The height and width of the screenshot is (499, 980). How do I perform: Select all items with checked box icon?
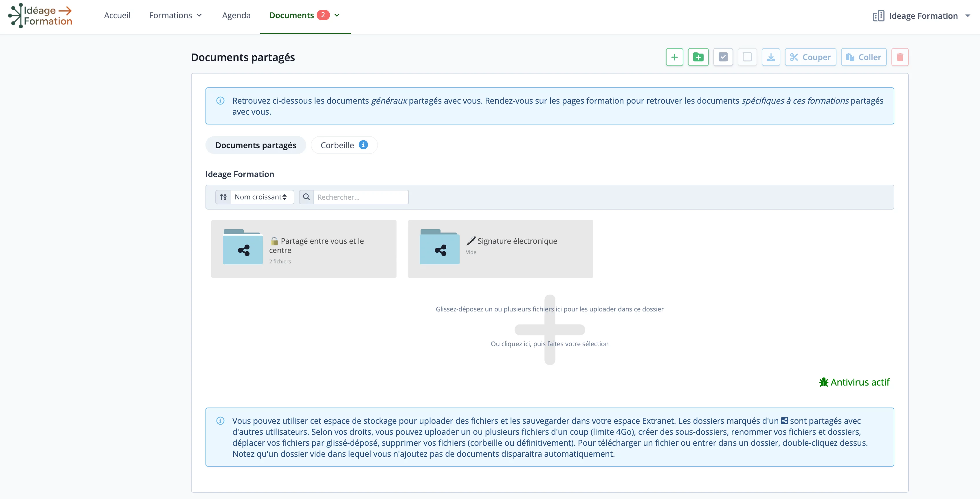(x=723, y=57)
